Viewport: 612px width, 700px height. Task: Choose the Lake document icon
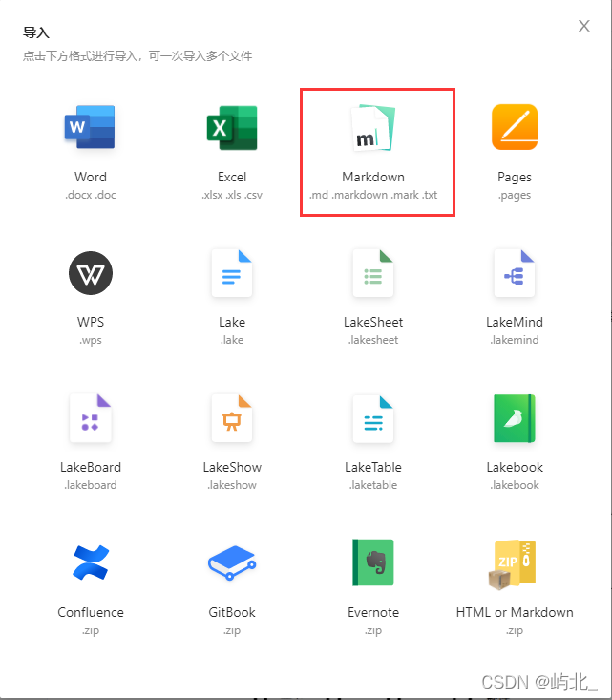[232, 273]
